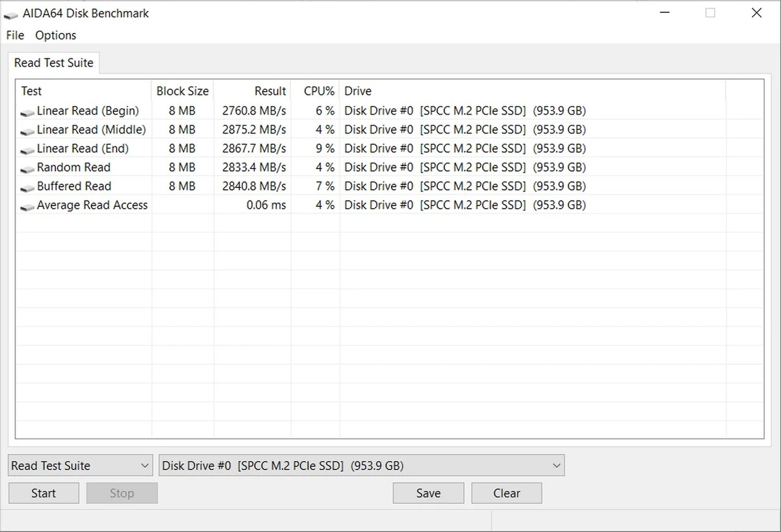Select the Read Test Suite tab
The image size is (781, 532).
54,62
